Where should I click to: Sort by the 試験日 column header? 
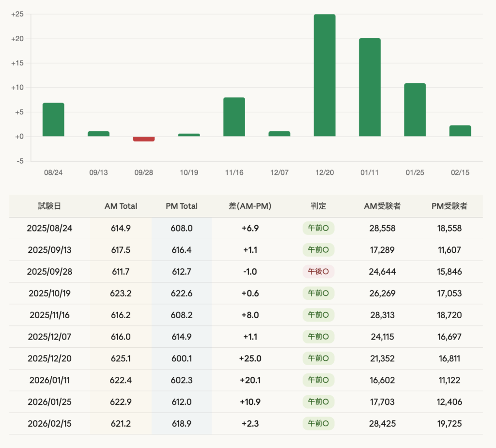coord(49,206)
